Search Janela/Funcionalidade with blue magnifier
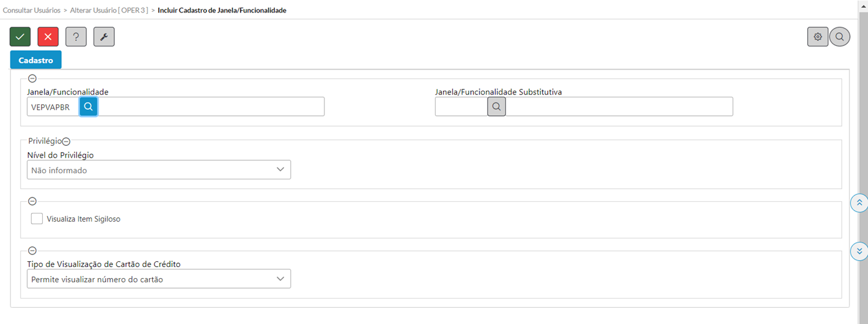This screenshot has width=868, height=324. 89,107
